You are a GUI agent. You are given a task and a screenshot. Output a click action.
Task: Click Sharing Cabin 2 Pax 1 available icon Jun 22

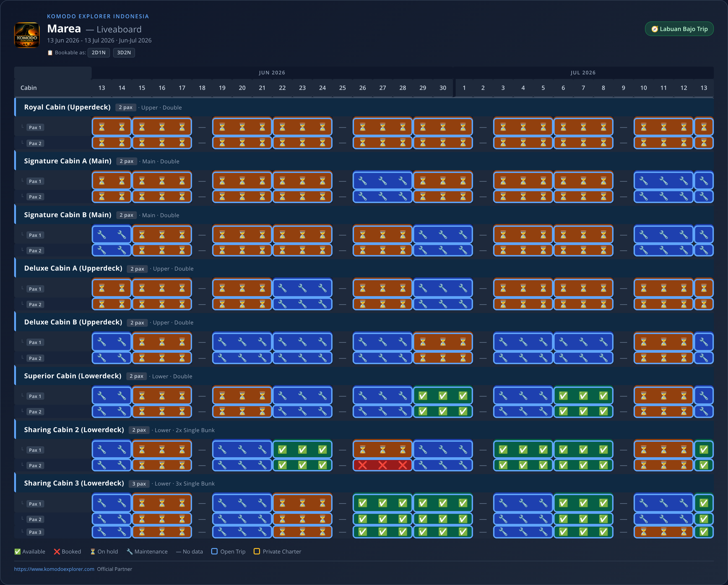point(282,449)
